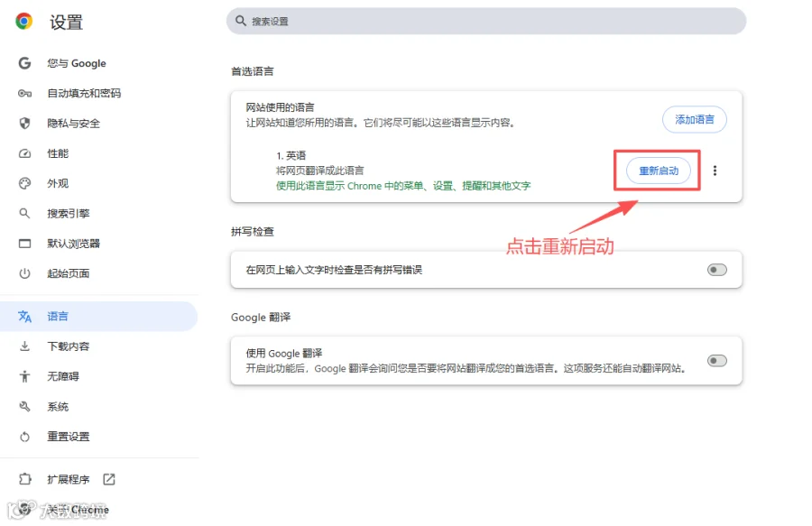
Task: Click the palette icon for 外观
Action: (x=24, y=183)
